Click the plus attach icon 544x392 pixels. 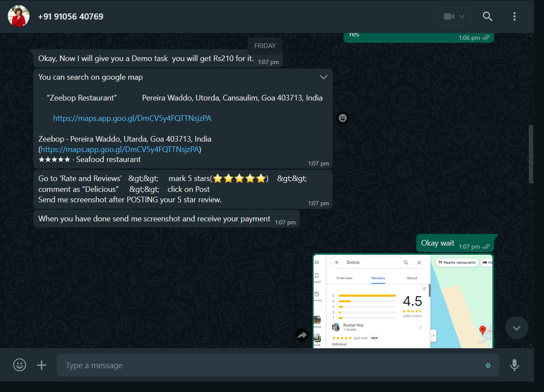[x=42, y=365]
